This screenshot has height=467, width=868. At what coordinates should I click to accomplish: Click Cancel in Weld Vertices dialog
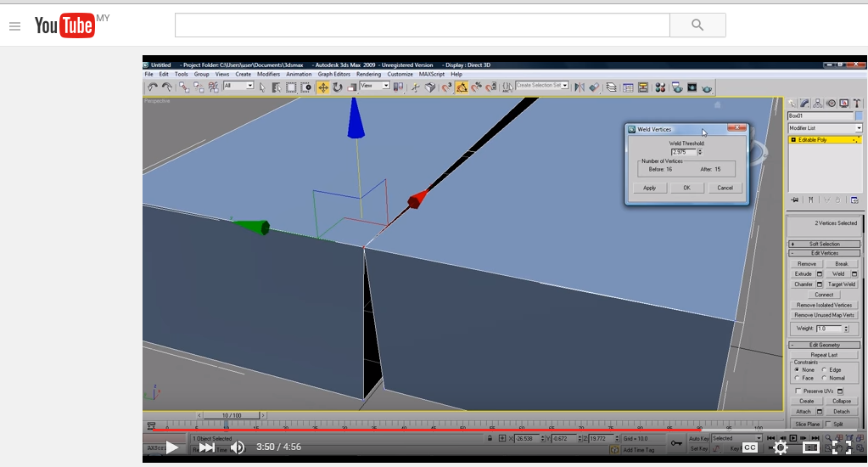(x=725, y=188)
